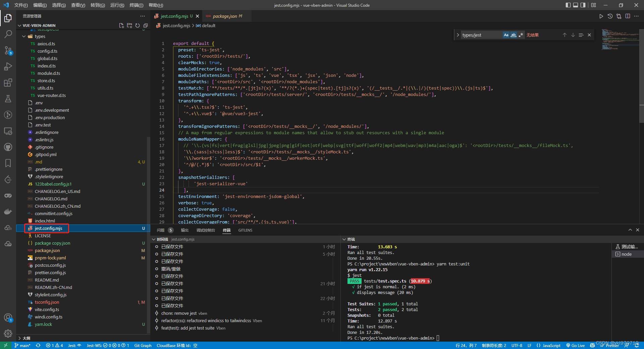Go to next search match
Viewport: 644px width, 349px height.
click(573, 35)
